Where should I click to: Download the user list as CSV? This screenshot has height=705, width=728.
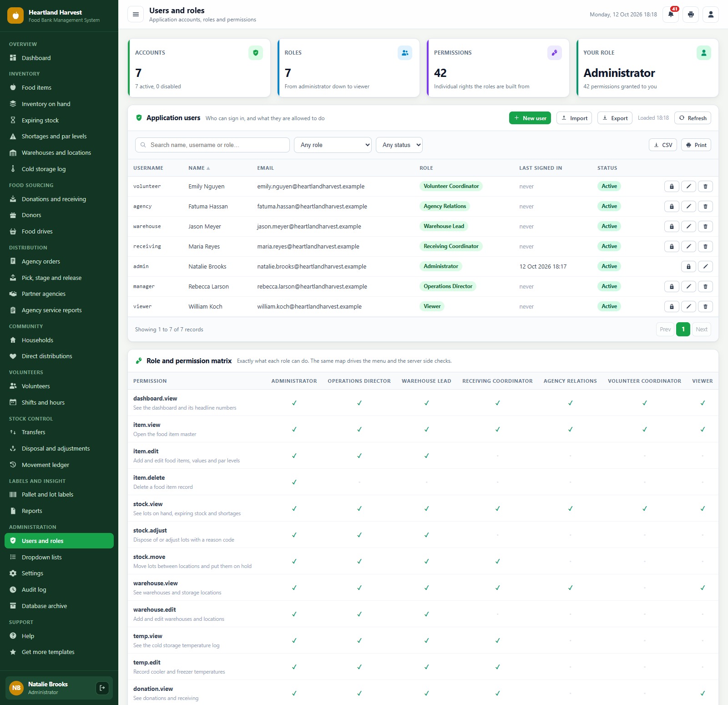[x=663, y=145]
